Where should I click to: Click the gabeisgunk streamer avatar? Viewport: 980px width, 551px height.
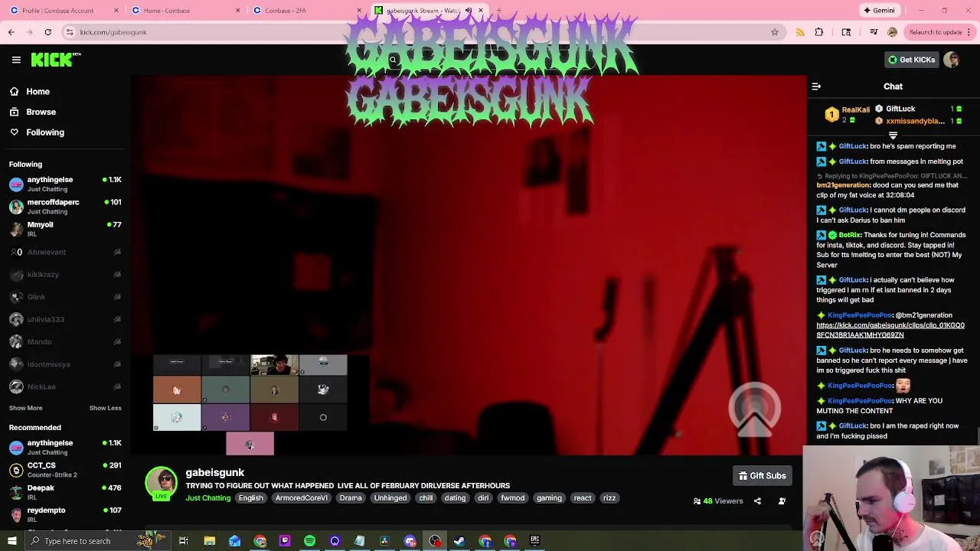point(161,483)
